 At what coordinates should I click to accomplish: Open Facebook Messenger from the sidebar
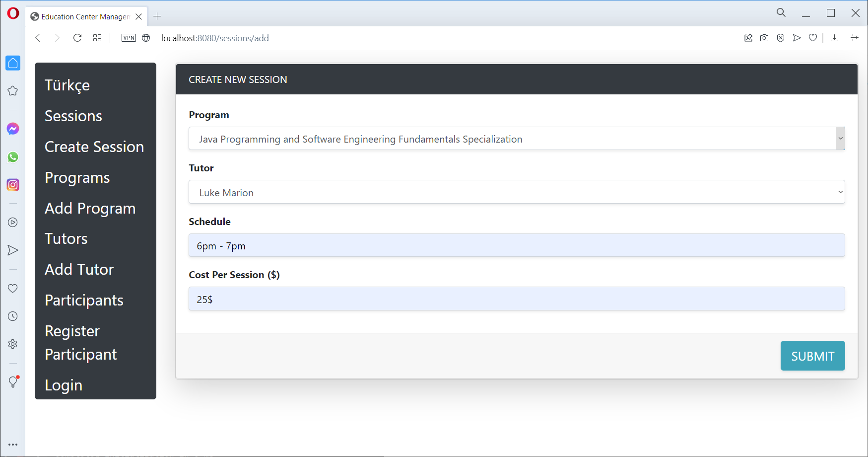tap(13, 129)
